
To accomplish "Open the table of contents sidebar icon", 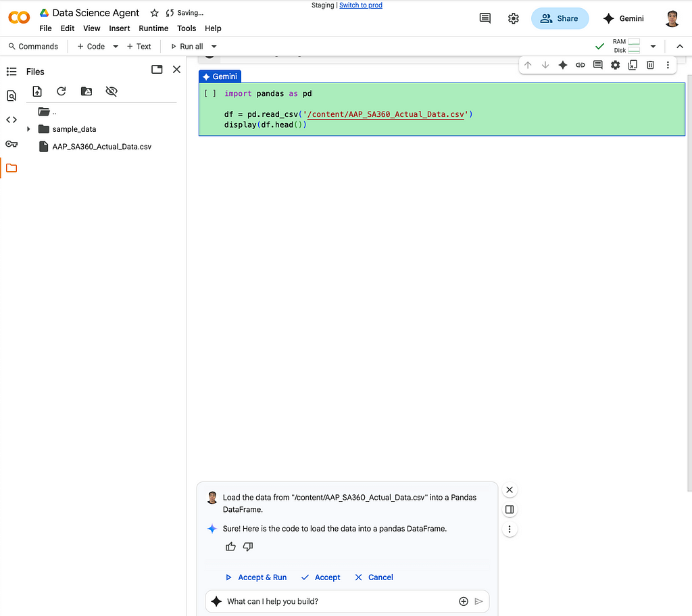I will click(11, 72).
